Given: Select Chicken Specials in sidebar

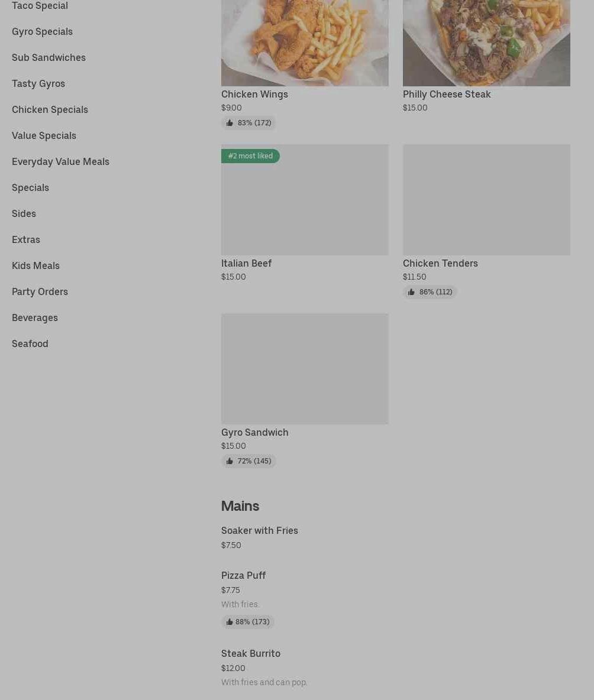Looking at the screenshot, I should 50,109.
